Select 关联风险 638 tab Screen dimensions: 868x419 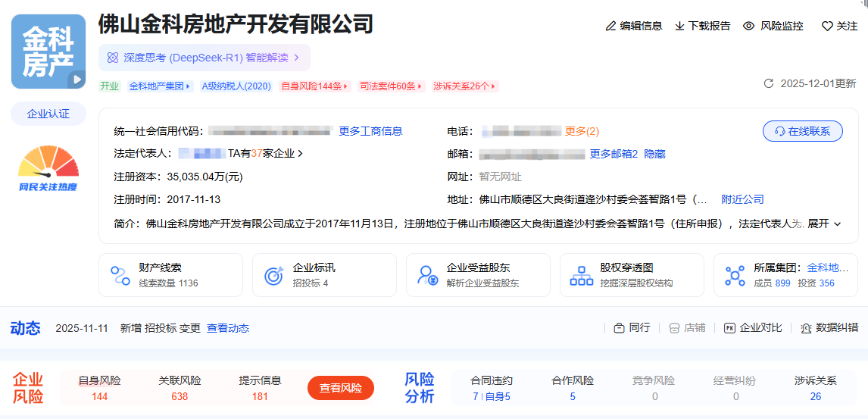[x=180, y=389]
